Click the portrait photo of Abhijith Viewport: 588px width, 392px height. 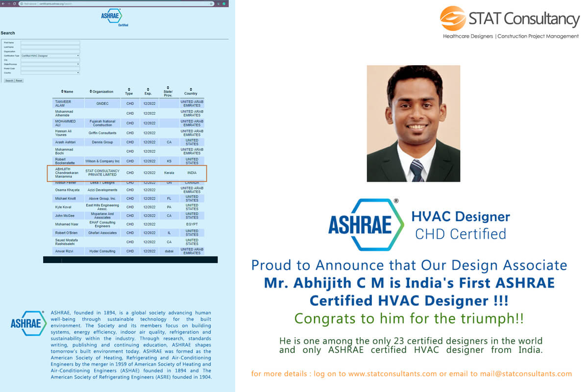pyautogui.click(x=414, y=123)
